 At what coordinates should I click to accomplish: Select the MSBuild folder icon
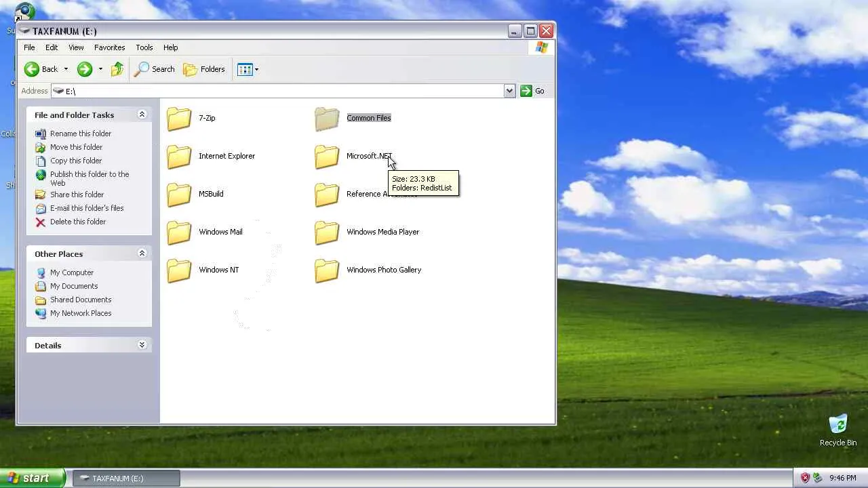pyautogui.click(x=179, y=195)
